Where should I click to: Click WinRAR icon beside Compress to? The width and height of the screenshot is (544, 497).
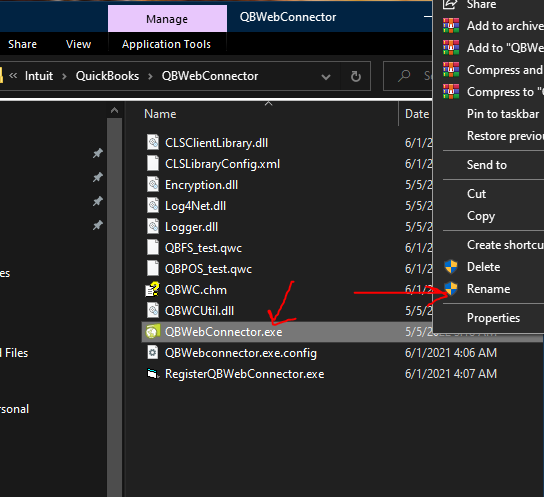tap(451, 92)
